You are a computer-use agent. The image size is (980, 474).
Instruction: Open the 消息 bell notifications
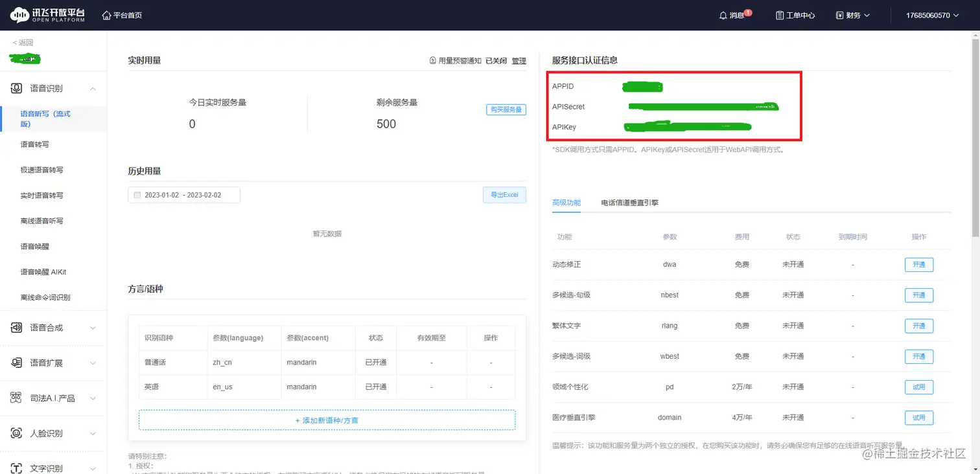point(723,15)
